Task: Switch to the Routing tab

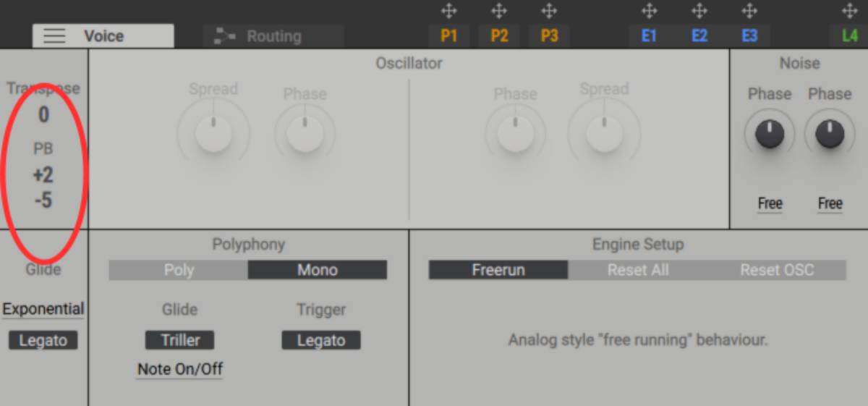Action: click(x=273, y=36)
